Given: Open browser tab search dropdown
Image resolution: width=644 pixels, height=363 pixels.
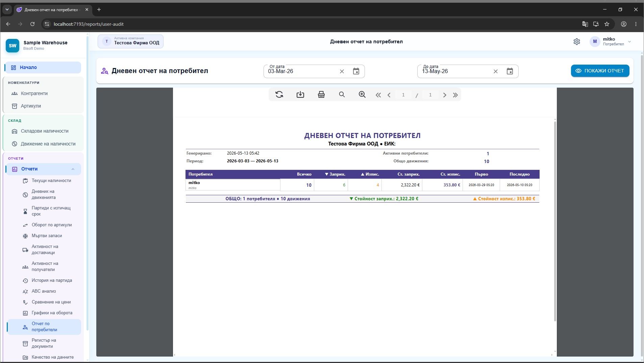Looking at the screenshot, I should 7,9.
